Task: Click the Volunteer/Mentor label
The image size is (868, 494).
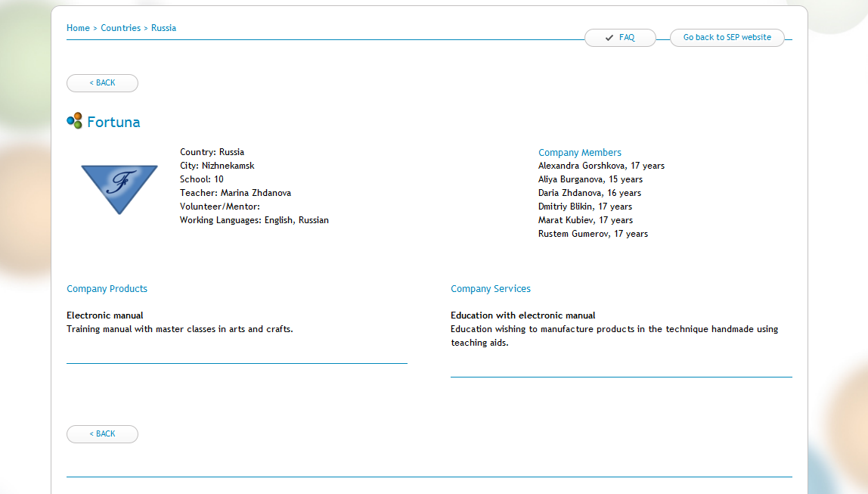Action: 220,207
